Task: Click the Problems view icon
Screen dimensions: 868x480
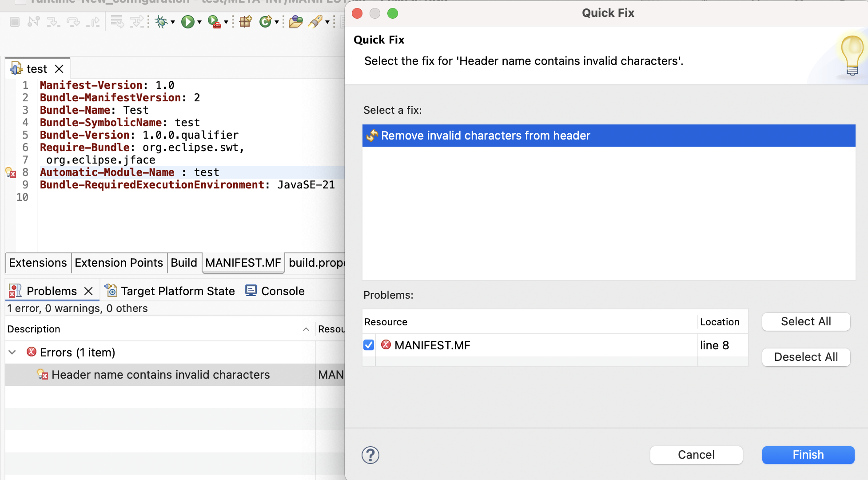Action: (15, 291)
